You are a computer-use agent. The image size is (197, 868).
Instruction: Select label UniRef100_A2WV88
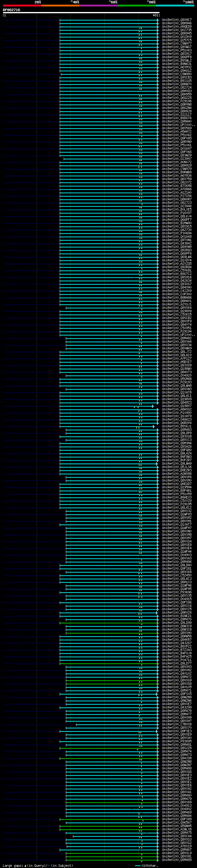coord(177,474)
